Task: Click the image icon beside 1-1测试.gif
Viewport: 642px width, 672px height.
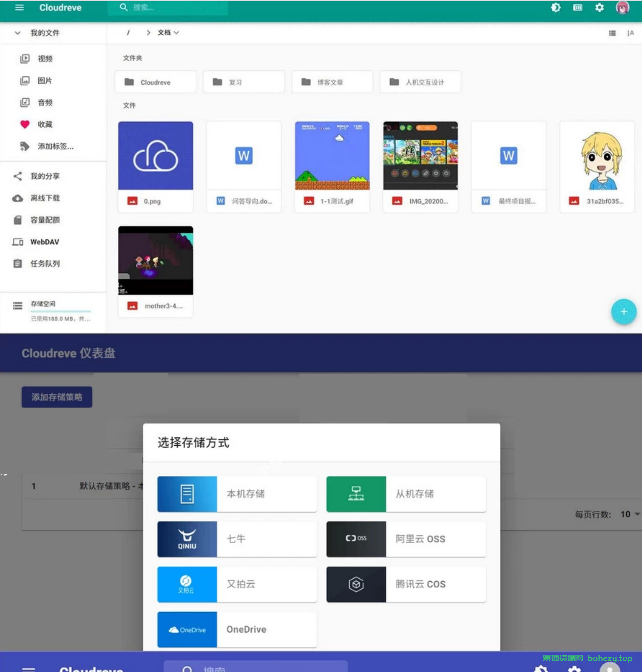Action: (x=309, y=201)
